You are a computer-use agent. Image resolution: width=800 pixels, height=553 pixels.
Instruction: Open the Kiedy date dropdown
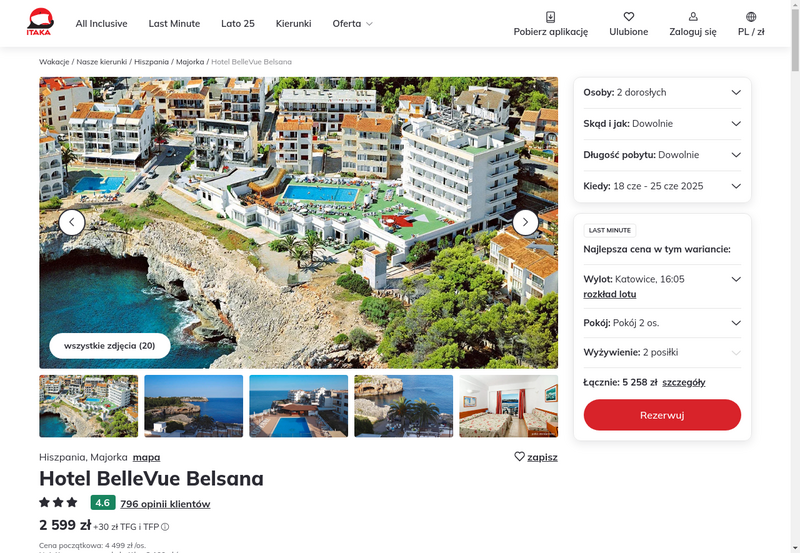click(x=662, y=186)
